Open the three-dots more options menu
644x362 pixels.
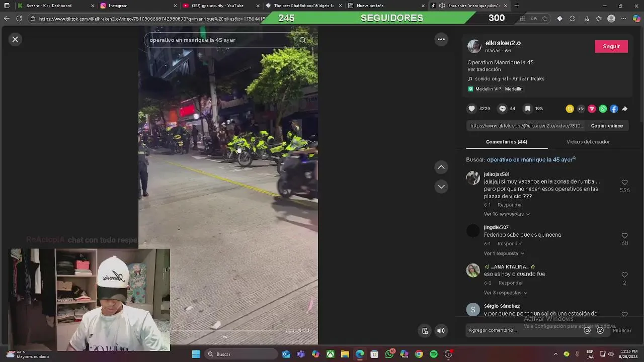pos(441,39)
